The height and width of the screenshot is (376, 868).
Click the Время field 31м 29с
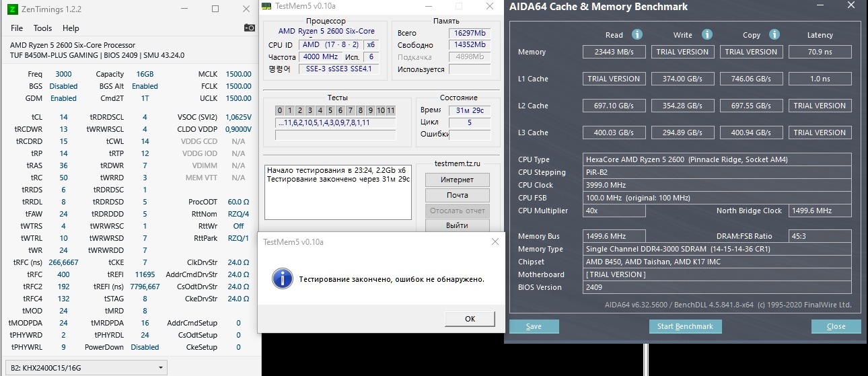470,110
